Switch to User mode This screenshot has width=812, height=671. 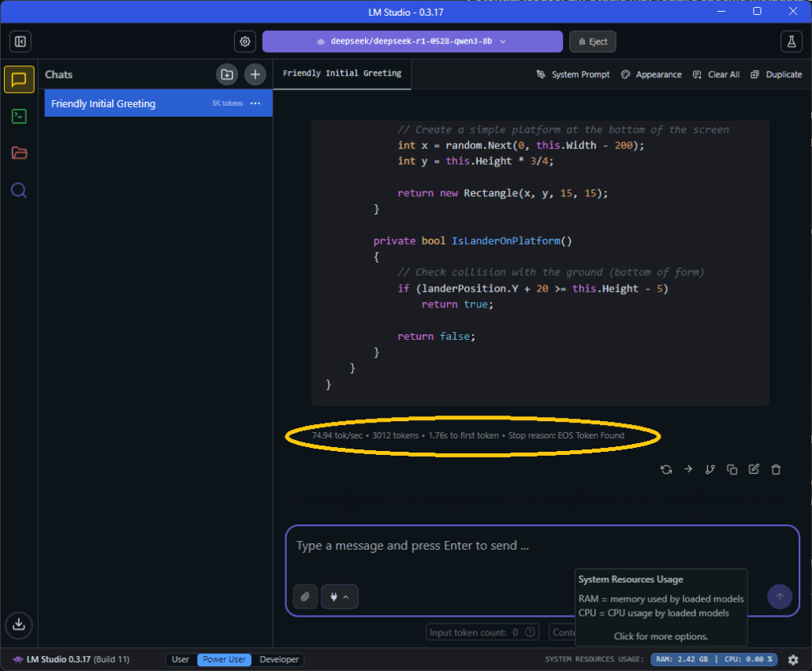pyautogui.click(x=181, y=659)
